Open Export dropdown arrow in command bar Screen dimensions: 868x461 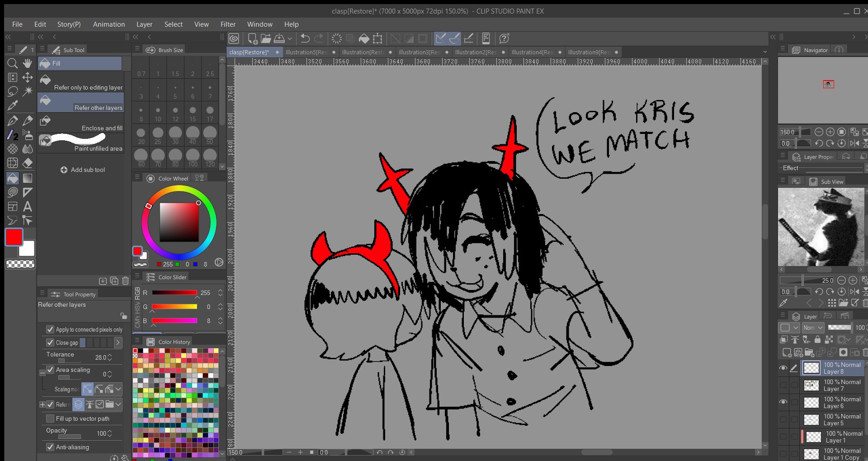(x=290, y=38)
